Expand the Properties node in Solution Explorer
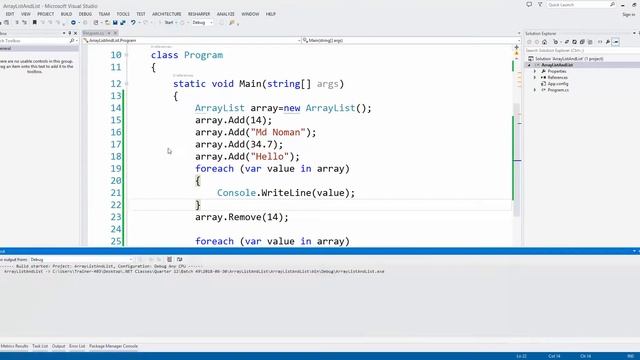This screenshot has width=640, height=360. [535, 71]
